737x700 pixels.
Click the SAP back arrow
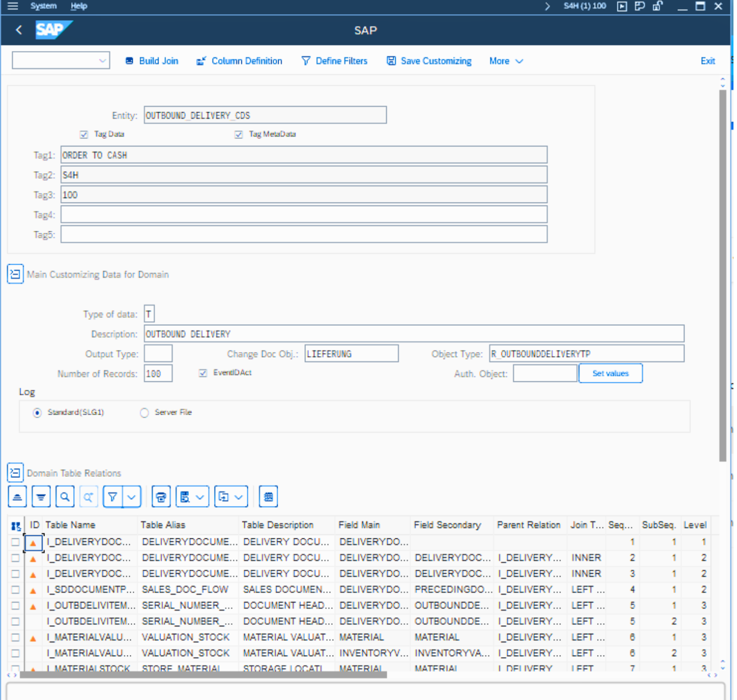pyautogui.click(x=19, y=30)
